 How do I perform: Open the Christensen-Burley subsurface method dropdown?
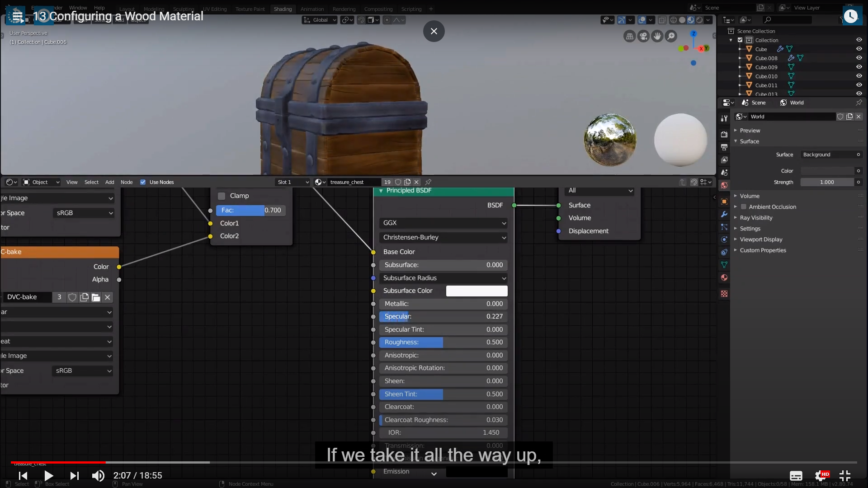[x=443, y=237]
